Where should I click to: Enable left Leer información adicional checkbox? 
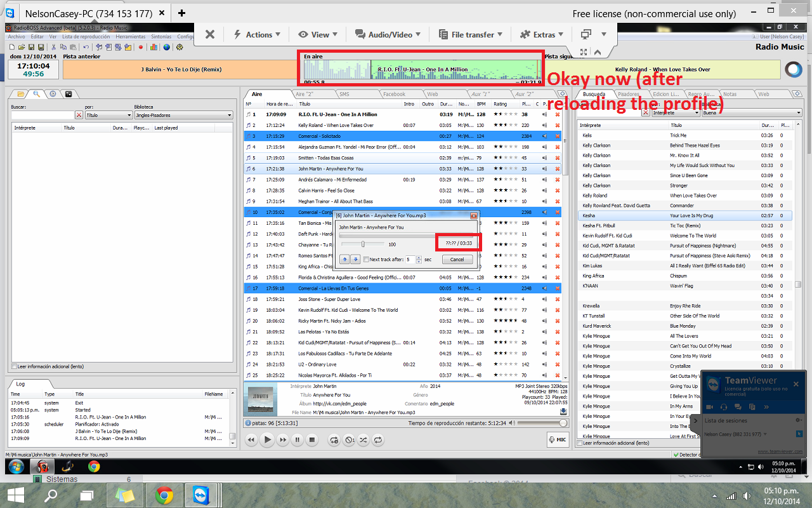coord(14,366)
